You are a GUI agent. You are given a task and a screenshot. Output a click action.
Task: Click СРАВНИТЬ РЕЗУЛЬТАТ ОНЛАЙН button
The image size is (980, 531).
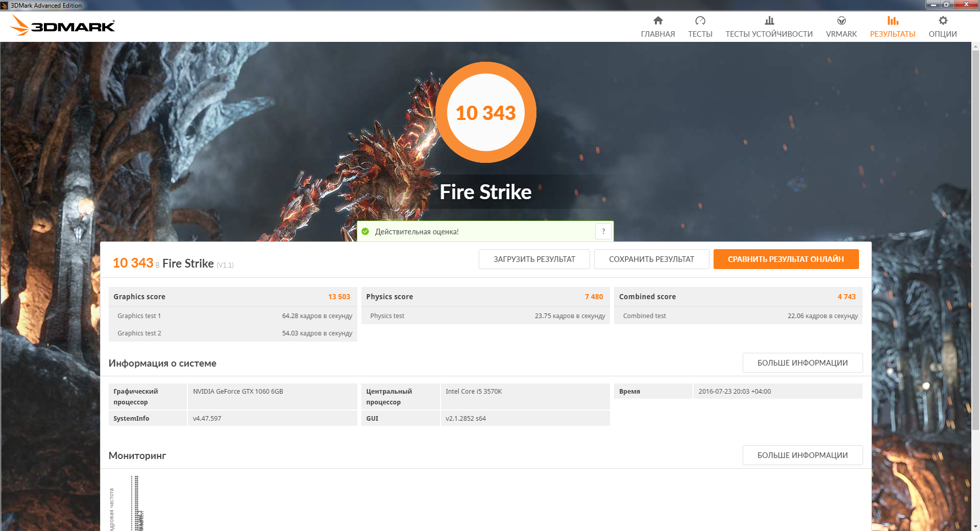[x=786, y=259]
